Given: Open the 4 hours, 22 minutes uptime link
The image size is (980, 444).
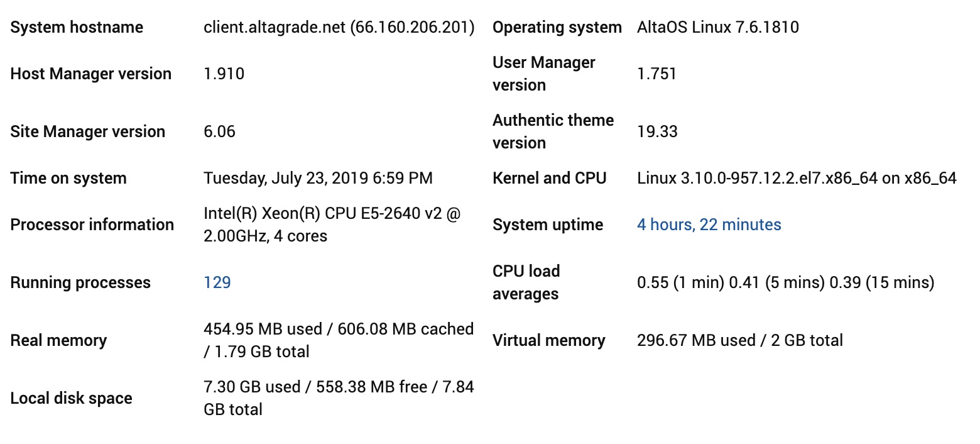Looking at the screenshot, I should coord(709,225).
